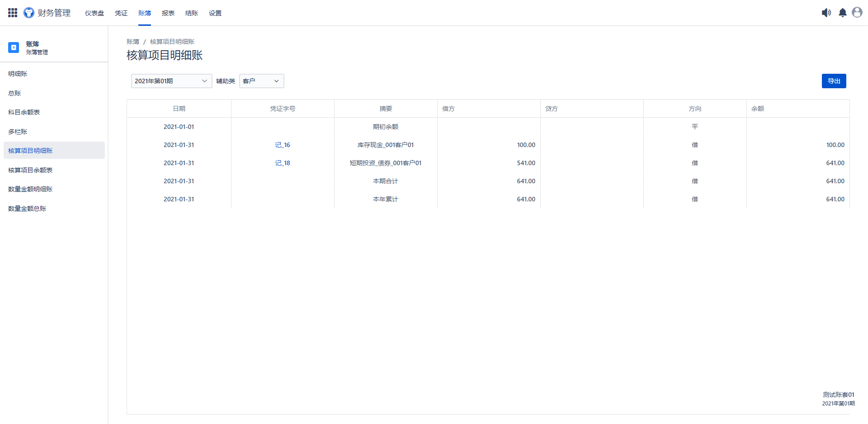Click the 账簿 breadcrumb link
868x424 pixels.
(133, 42)
